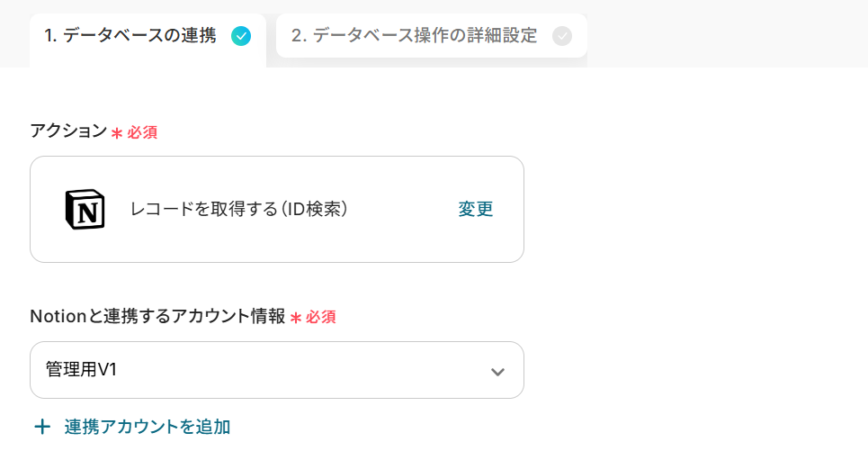Click the 変更 link to change action
Screen dimensions: 868x451
476,209
